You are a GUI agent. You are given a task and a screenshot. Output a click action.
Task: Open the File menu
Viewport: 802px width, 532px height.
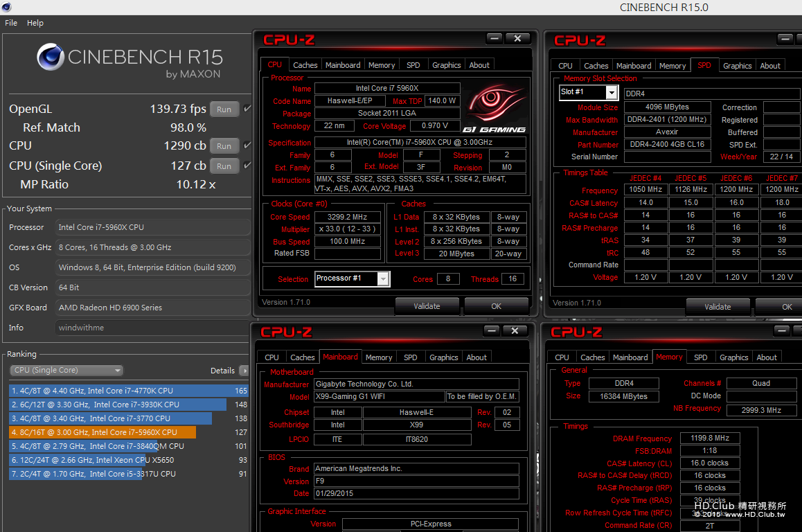click(11, 23)
